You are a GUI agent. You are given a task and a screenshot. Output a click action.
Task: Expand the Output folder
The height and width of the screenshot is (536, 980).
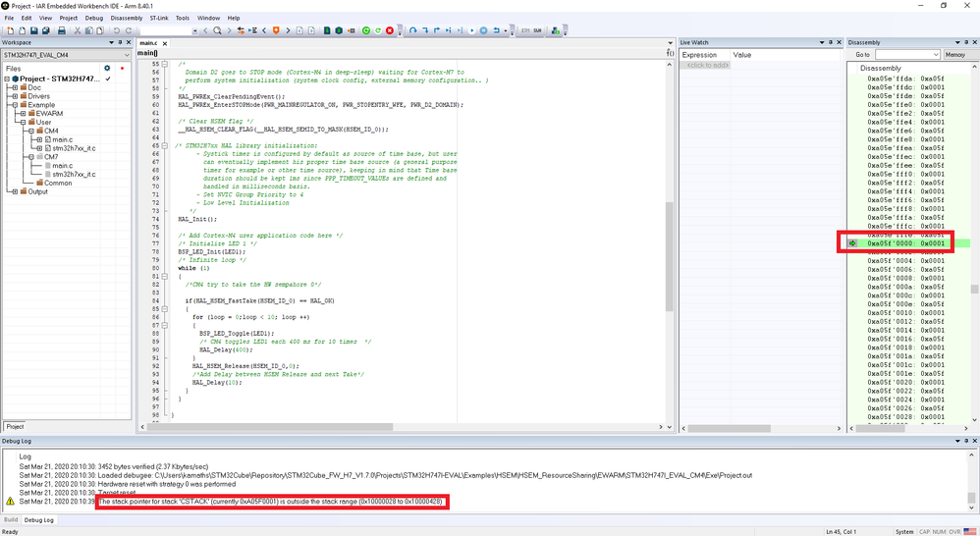pyautogui.click(x=15, y=191)
